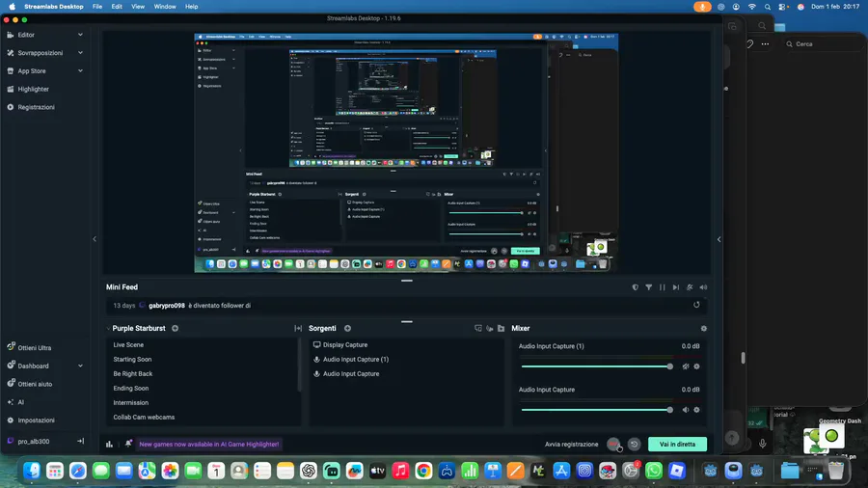The image size is (868, 488).
Task: Toggle Mini Feed alerts mute icon
Action: 690,287
